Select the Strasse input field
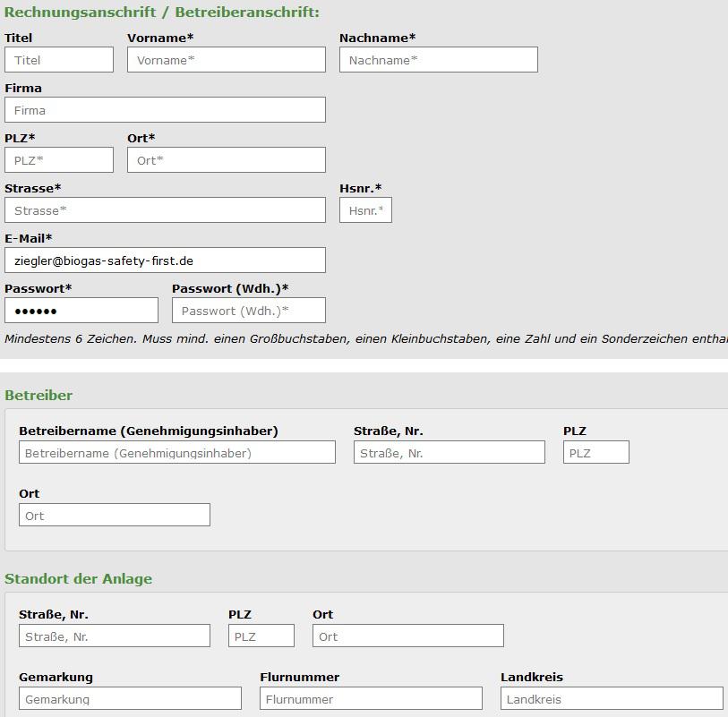728x717 pixels. pyautogui.click(x=165, y=210)
